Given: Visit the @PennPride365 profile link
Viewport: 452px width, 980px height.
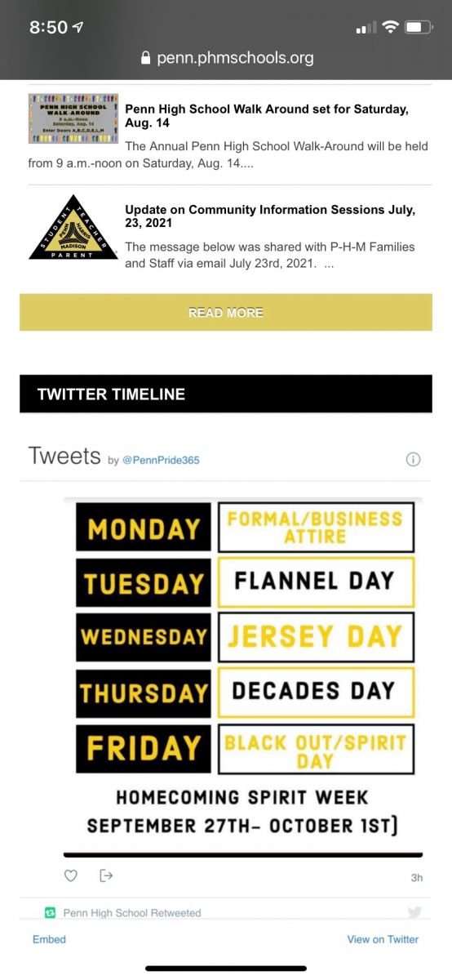Looking at the screenshot, I should (x=161, y=460).
